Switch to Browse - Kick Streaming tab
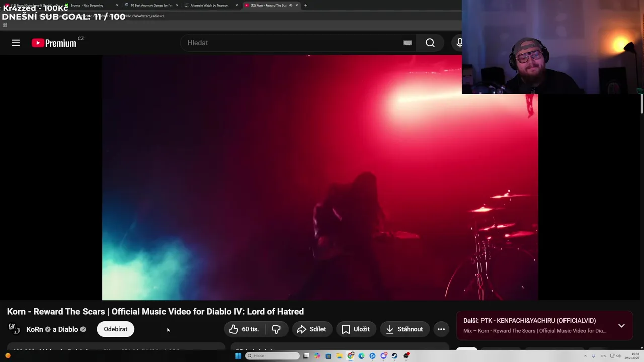The height and width of the screenshot is (362, 644). pyautogui.click(x=92, y=5)
